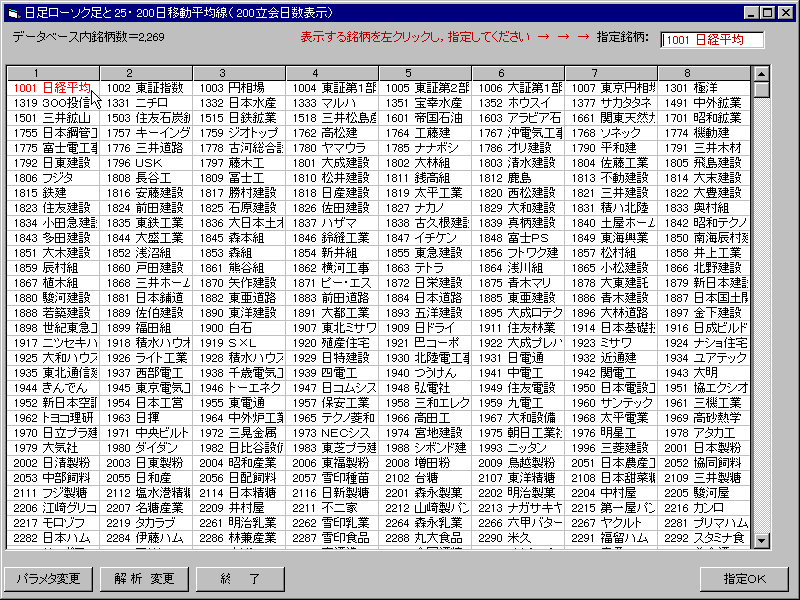Select stock 2282 日本ハム
800x600 pixels.
click(x=53, y=537)
